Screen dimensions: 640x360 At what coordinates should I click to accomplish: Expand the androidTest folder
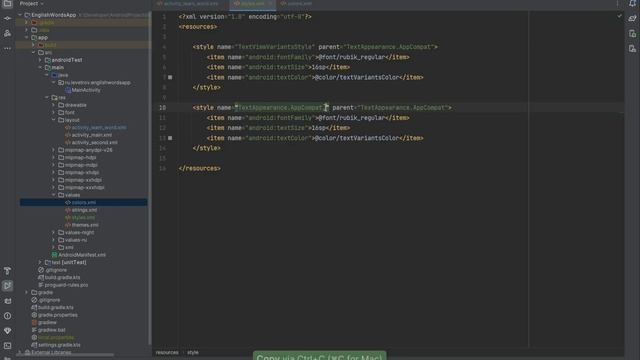click(40, 60)
